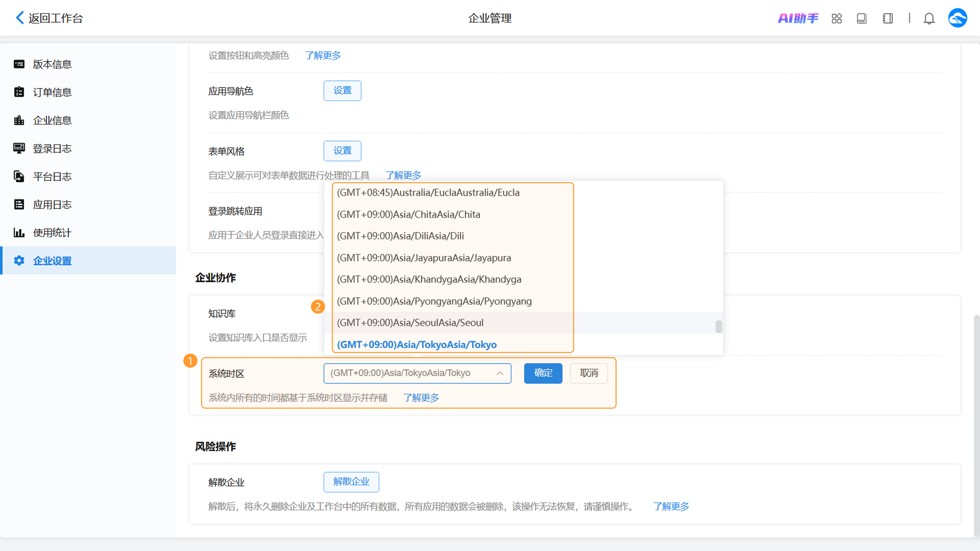Click the back arrow to return to workbench
Screen dimensions: 980x551
point(20,18)
